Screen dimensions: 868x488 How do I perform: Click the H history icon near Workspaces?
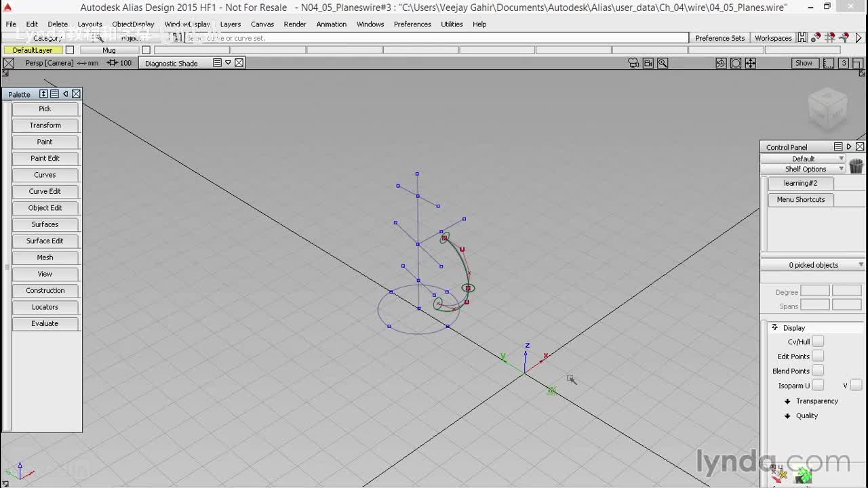click(x=802, y=38)
